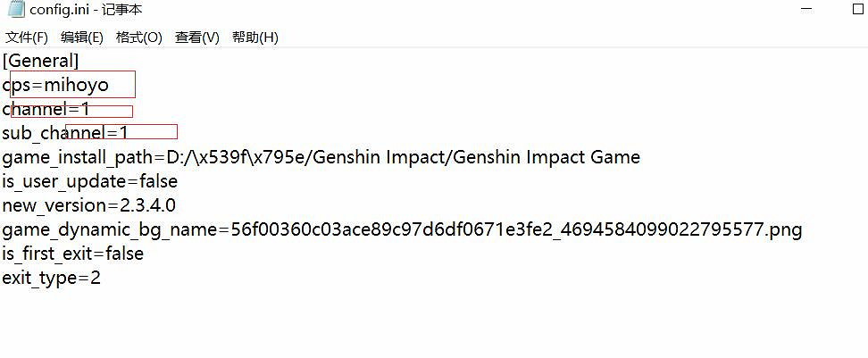The image size is (868, 358).
Task: Open the 文件(F) menu
Action: [x=26, y=37]
